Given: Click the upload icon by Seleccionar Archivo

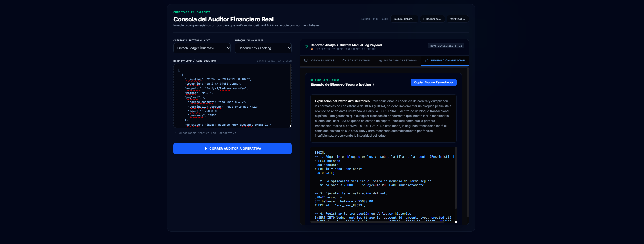Looking at the screenshot, I should [x=175, y=133].
